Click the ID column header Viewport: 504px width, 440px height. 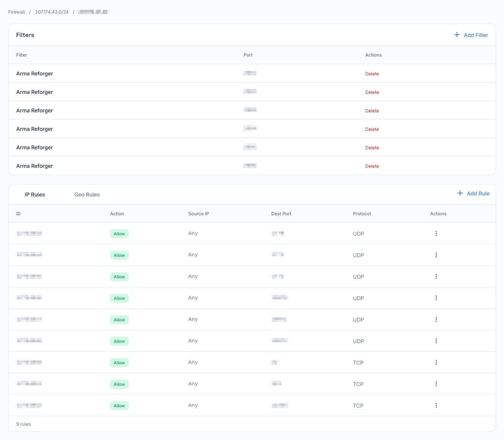(18, 214)
